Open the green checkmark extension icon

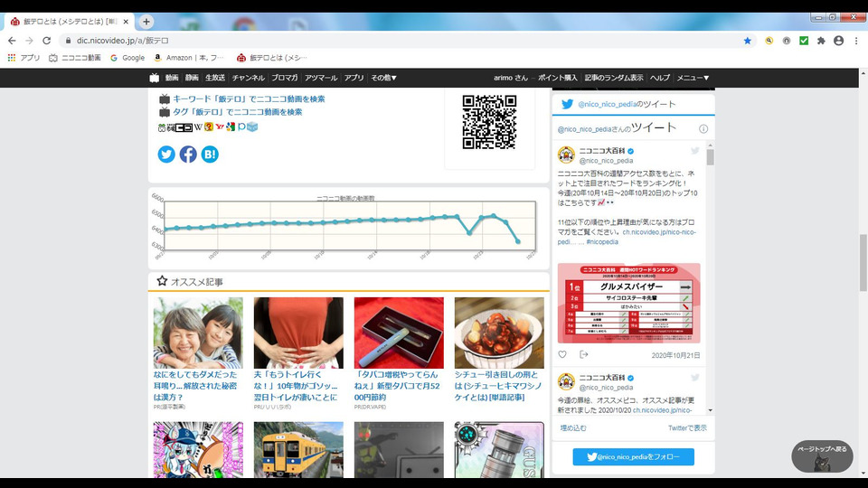tap(804, 41)
